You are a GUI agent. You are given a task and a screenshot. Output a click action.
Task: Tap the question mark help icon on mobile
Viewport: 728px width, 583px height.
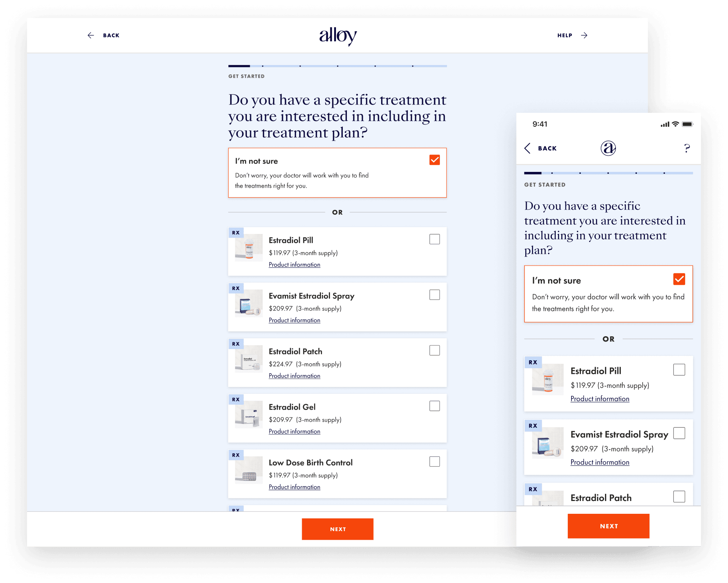pyautogui.click(x=687, y=148)
